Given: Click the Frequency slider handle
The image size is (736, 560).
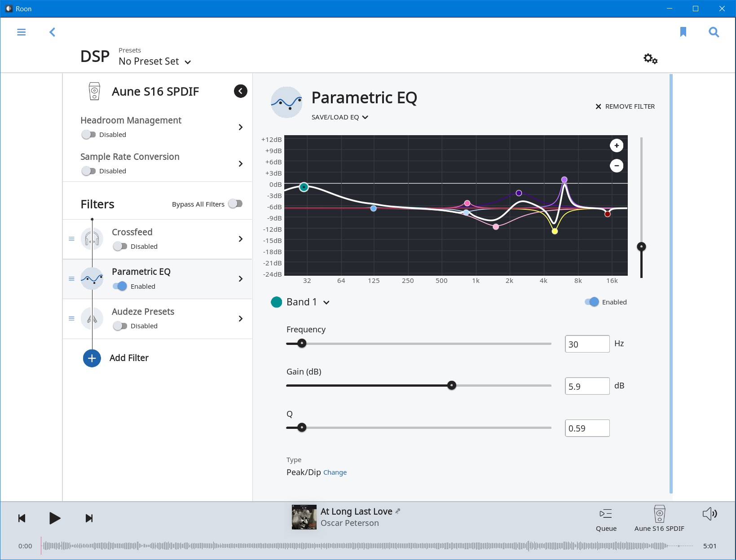Looking at the screenshot, I should point(302,344).
